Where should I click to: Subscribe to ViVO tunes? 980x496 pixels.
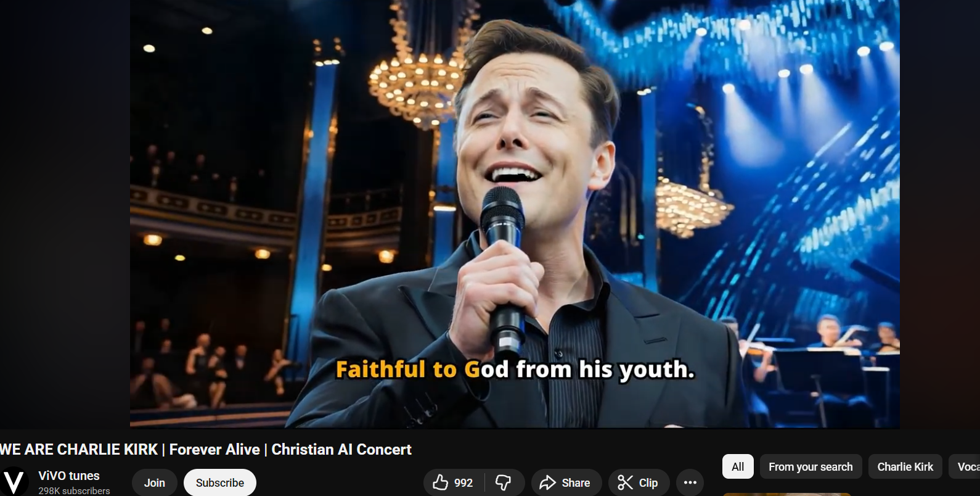point(220,482)
